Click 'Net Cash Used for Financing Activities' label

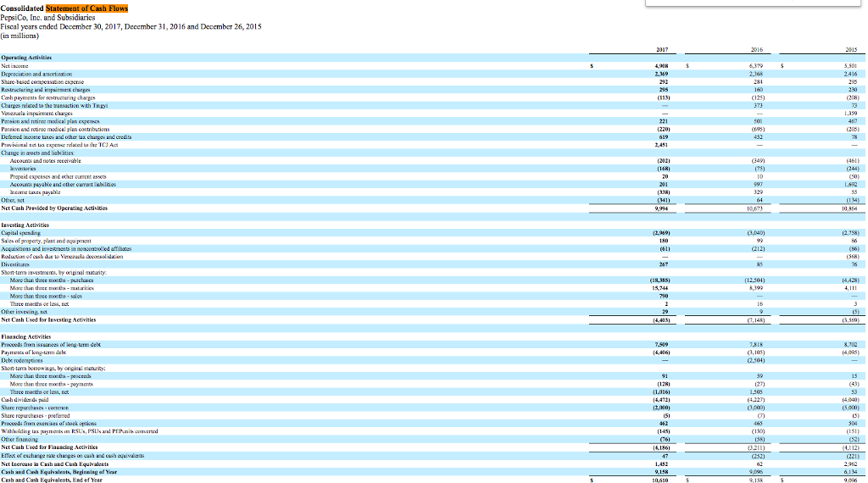[x=49, y=447]
